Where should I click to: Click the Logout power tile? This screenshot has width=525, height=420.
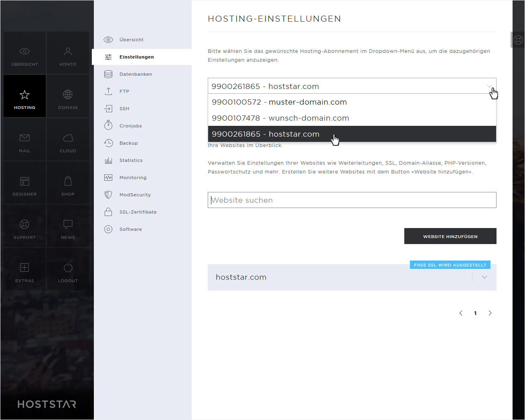pyautogui.click(x=68, y=269)
